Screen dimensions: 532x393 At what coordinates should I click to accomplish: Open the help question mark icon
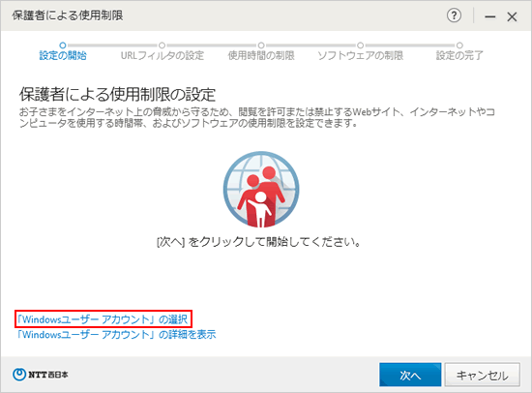point(454,15)
